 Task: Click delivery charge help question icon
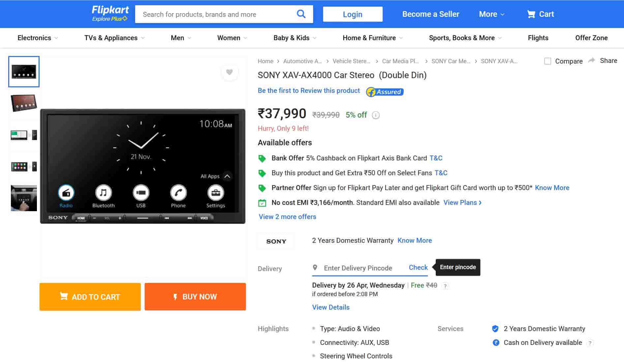click(x=445, y=286)
